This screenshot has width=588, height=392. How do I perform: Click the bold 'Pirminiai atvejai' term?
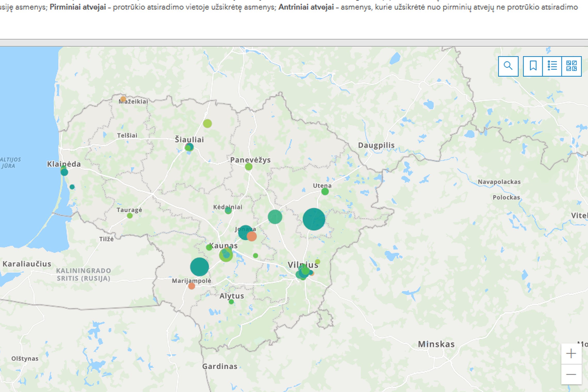point(78,7)
